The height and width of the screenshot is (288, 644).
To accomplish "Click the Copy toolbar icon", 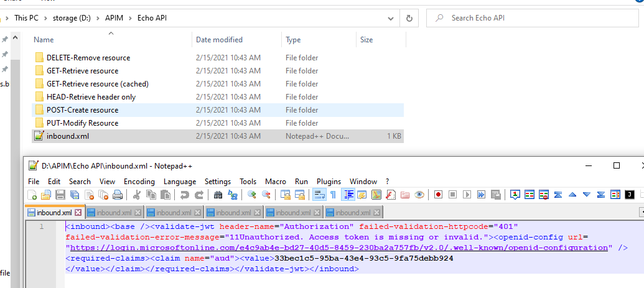I will (x=151, y=195).
